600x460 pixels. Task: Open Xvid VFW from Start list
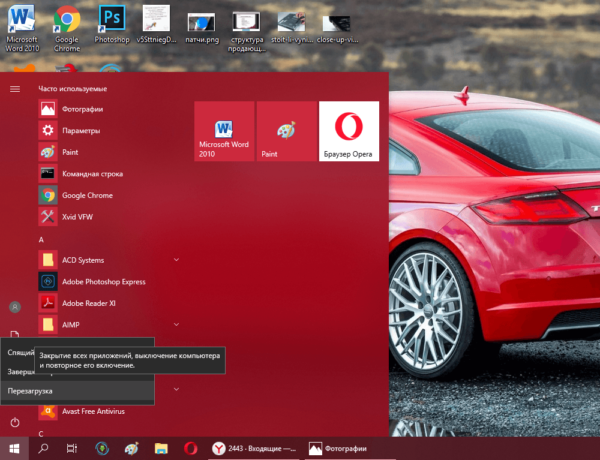point(109,217)
